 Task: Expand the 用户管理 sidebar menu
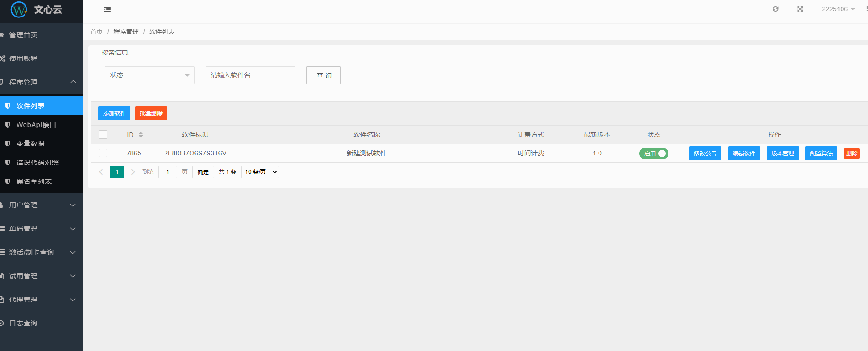(x=42, y=205)
